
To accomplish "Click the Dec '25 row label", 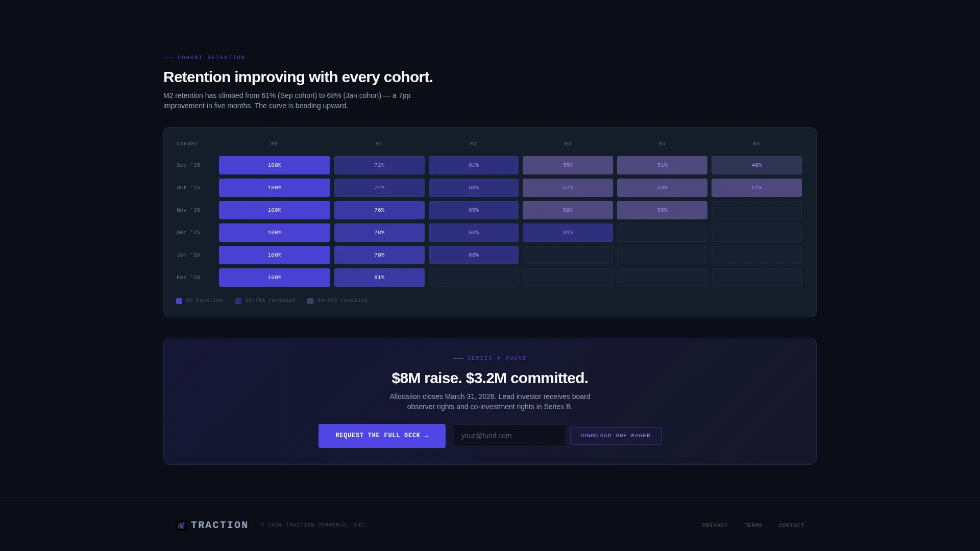I will 188,233.
